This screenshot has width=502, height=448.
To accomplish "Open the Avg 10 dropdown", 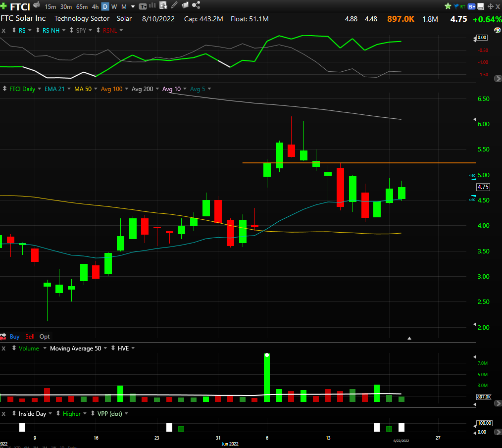I will (x=185, y=89).
